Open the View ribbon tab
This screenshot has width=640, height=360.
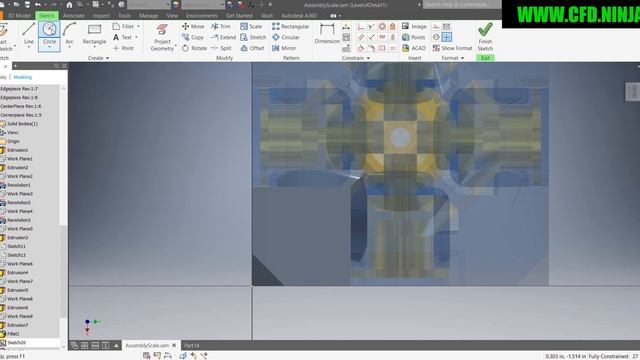click(172, 16)
